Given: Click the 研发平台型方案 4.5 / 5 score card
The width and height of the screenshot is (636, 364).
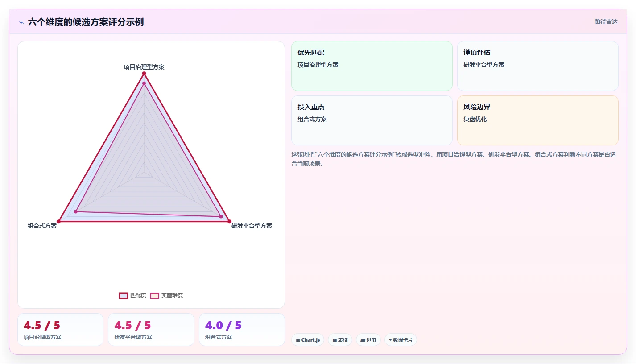Looking at the screenshot, I should pyautogui.click(x=151, y=330).
